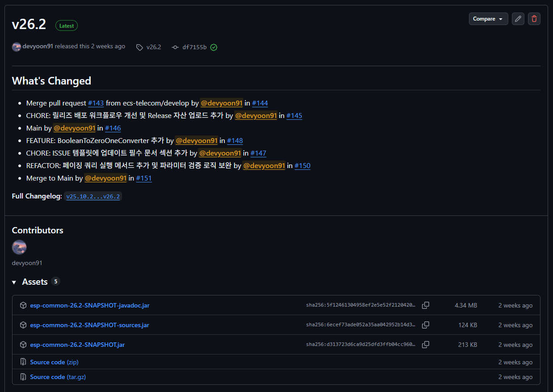The image size is (553, 392).
Task: Copy sha256 of esp-common-26.2-SNAPSHOT.jar
Action: [426, 345]
